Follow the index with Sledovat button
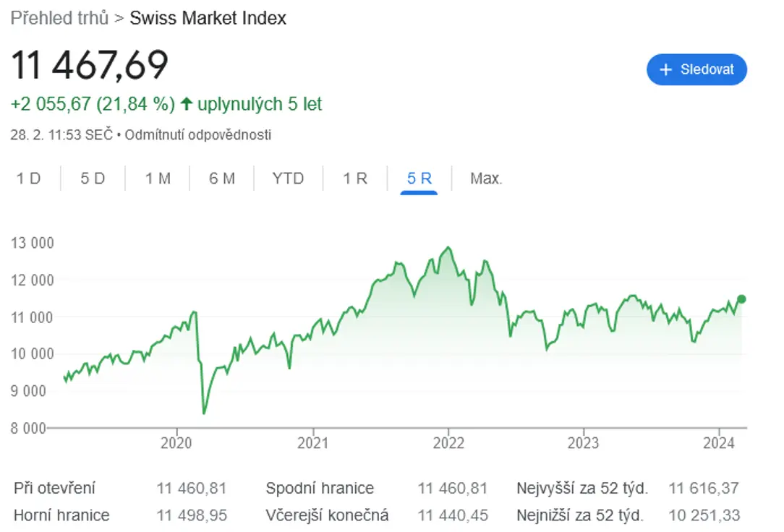This screenshot has width=784, height=532. pos(696,69)
